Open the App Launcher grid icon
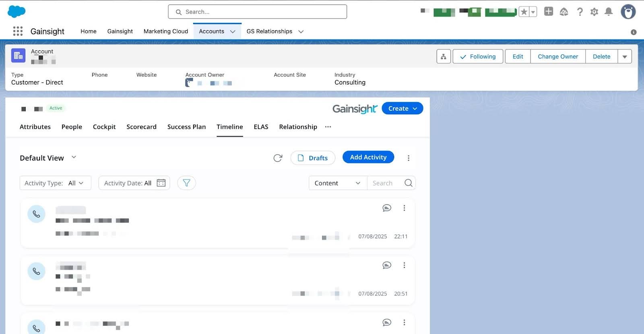This screenshot has height=334, width=644. tap(18, 31)
